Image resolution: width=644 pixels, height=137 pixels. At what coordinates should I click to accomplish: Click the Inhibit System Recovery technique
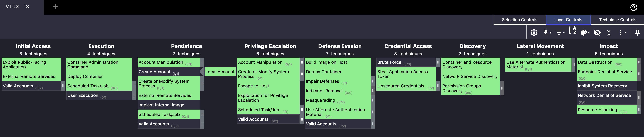pos(602,86)
